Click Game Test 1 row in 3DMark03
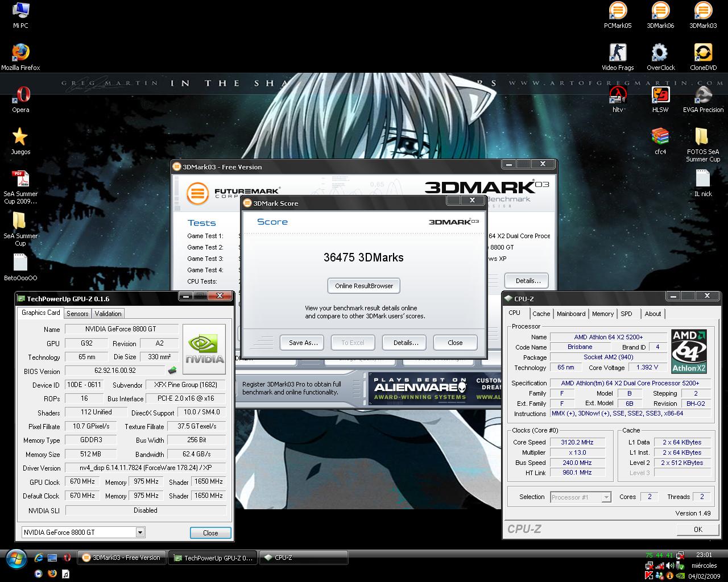 pos(213,236)
